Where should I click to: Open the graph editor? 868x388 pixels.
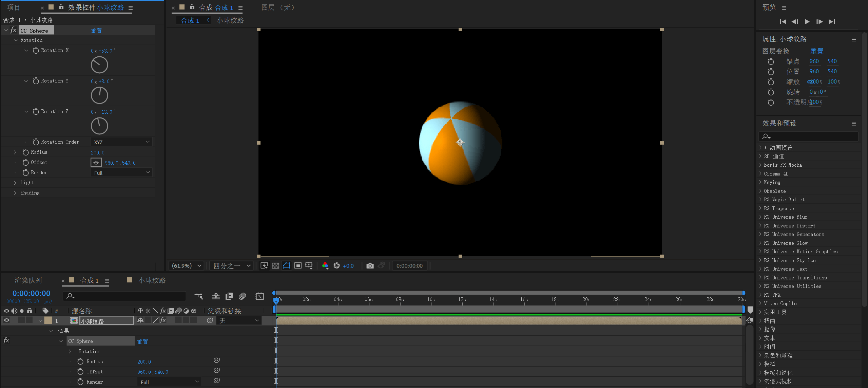(x=259, y=296)
